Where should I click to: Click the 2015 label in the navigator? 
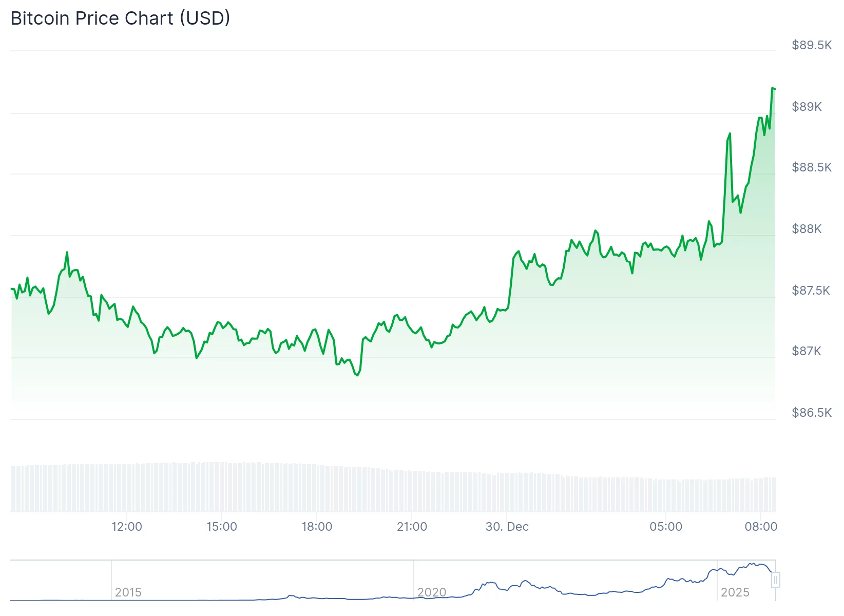(x=128, y=592)
